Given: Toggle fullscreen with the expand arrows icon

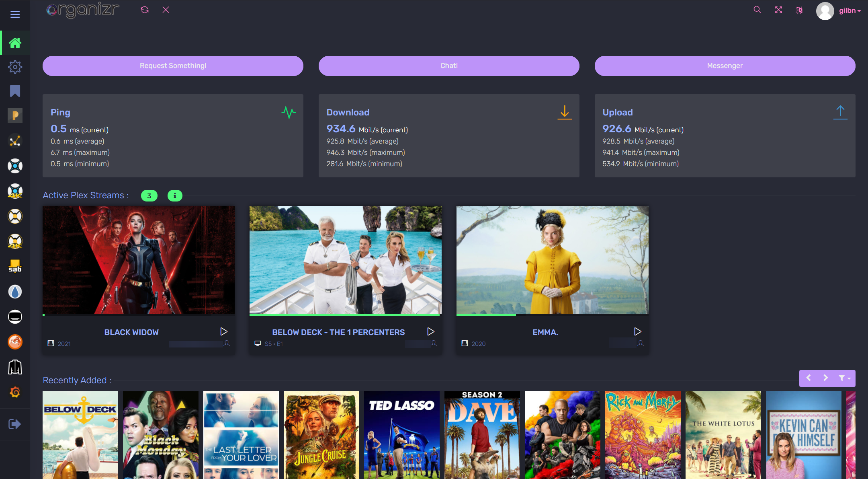Looking at the screenshot, I should point(778,10).
